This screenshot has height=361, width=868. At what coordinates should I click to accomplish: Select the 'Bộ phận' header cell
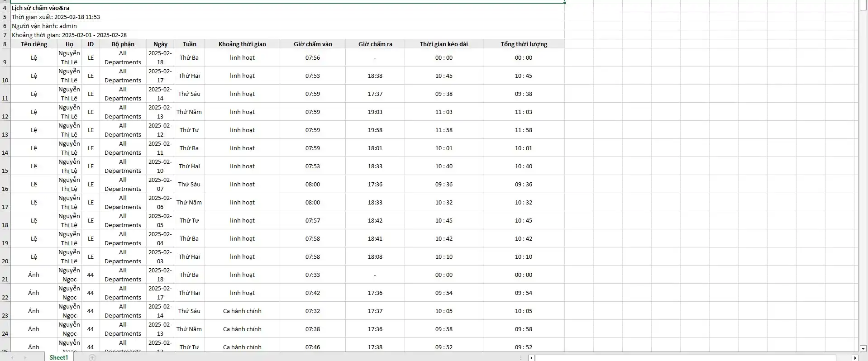[x=123, y=44]
